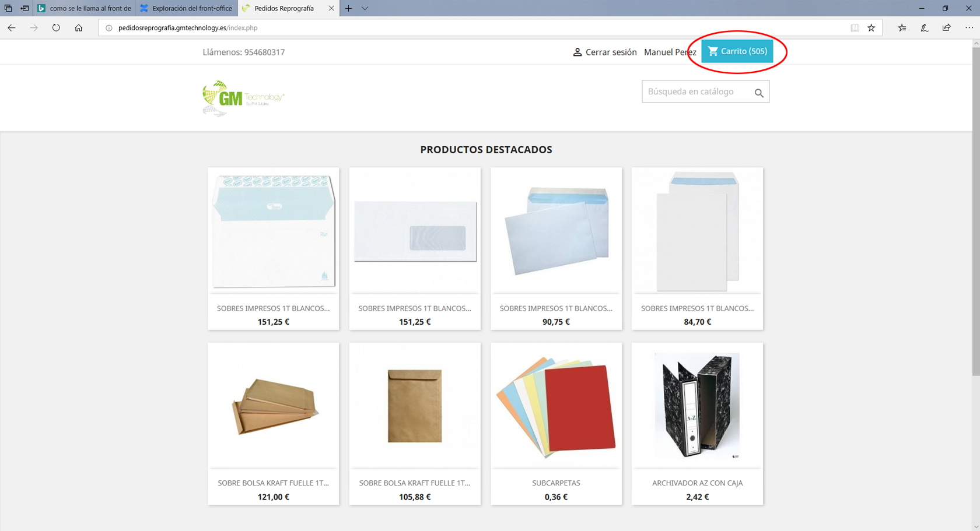The width and height of the screenshot is (980, 531).
Task: Click the add notes pen icon
Action: [x=924, y=27]
